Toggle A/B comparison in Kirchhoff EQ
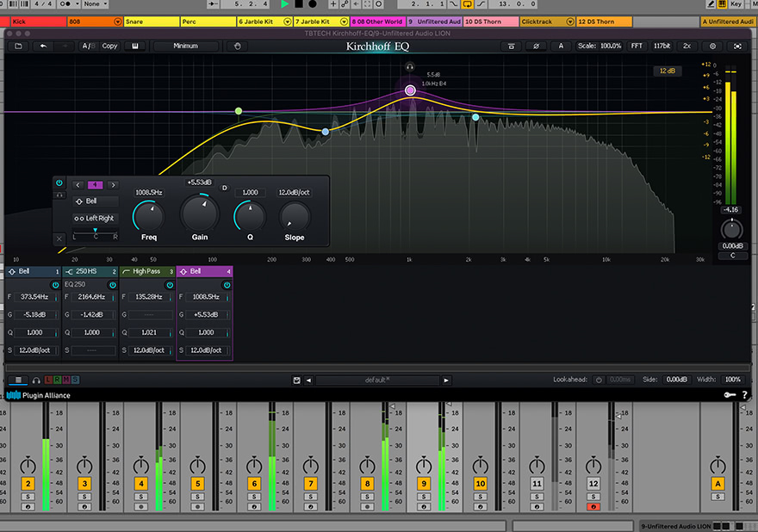Screen dimensions: 758x532 [x=88, y=46]
